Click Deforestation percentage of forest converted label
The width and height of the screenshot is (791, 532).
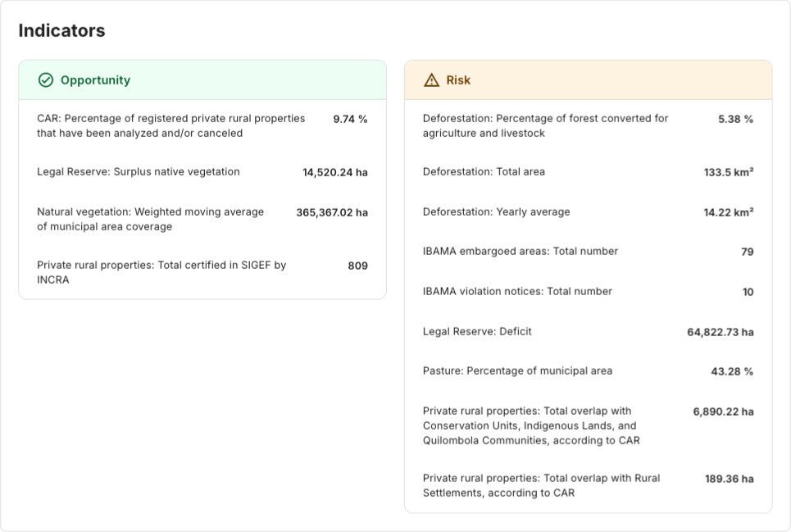click(545, 125)
